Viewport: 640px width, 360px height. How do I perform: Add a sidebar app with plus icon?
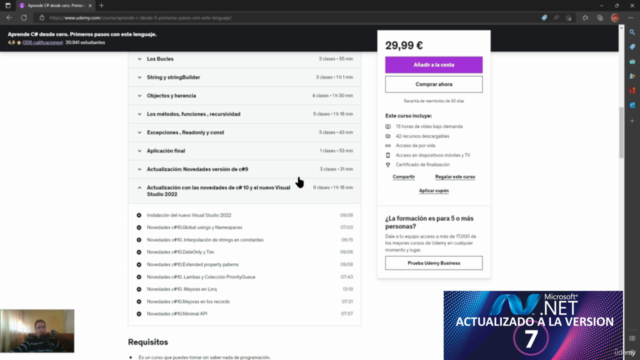[632, 121]
